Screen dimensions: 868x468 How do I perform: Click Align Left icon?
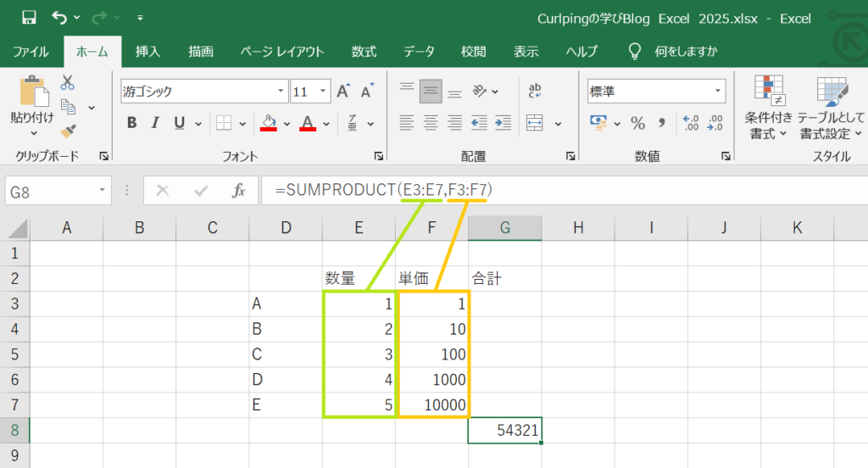[x=407, y=123]
